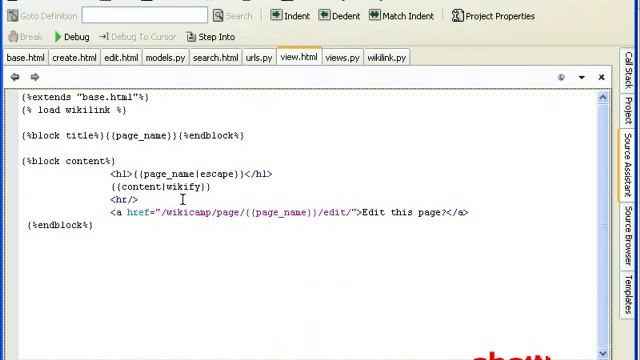
Task: Click the vertical scrollbar thumb
Action: pos(603,224)
